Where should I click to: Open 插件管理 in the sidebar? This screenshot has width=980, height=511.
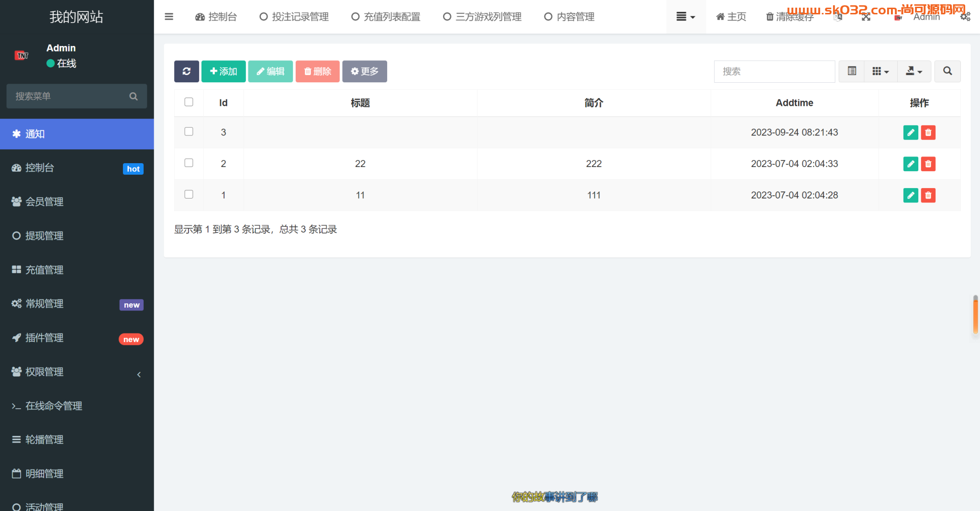(77, 338)
